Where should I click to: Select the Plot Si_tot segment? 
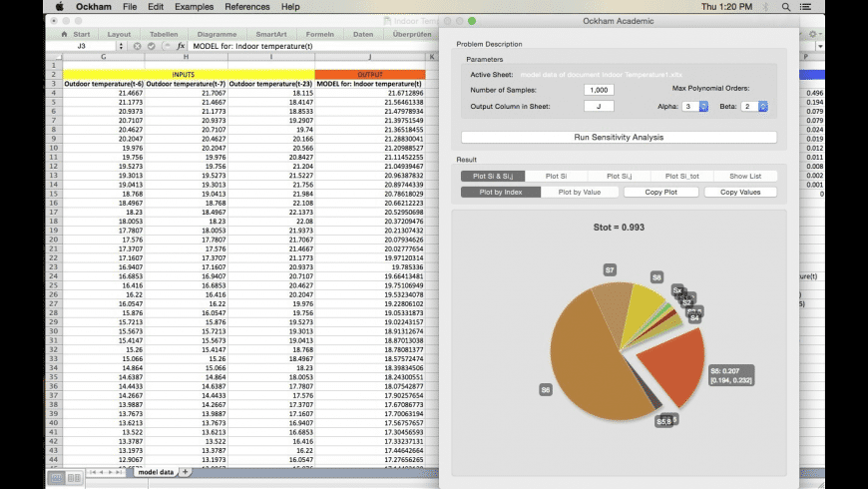pos(681,176)
